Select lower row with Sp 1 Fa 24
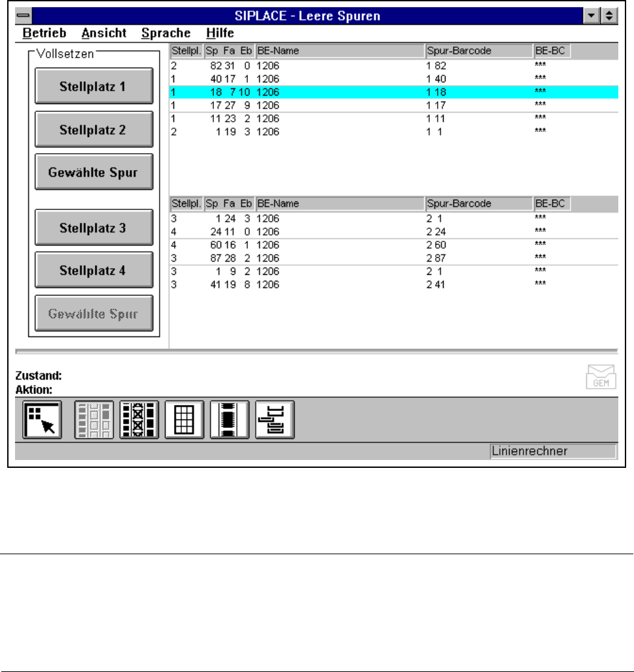 pyautogui.click(x=393, y=219)
